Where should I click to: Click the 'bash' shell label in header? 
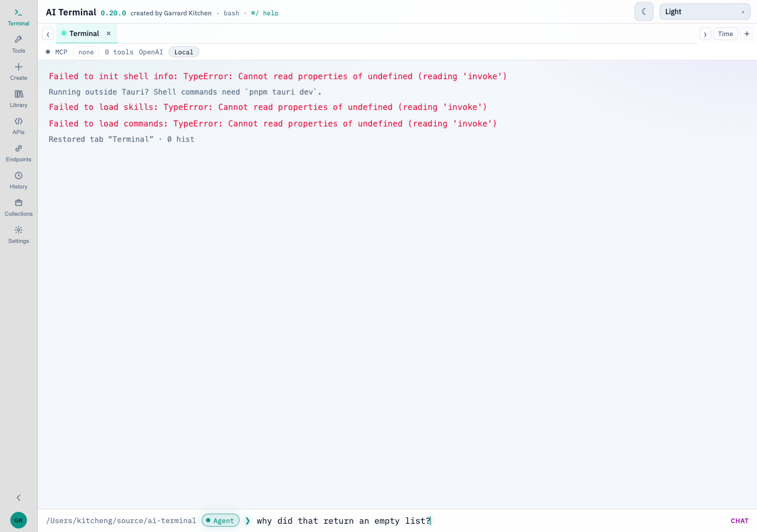pyautogui.click(x=231, y=13)
